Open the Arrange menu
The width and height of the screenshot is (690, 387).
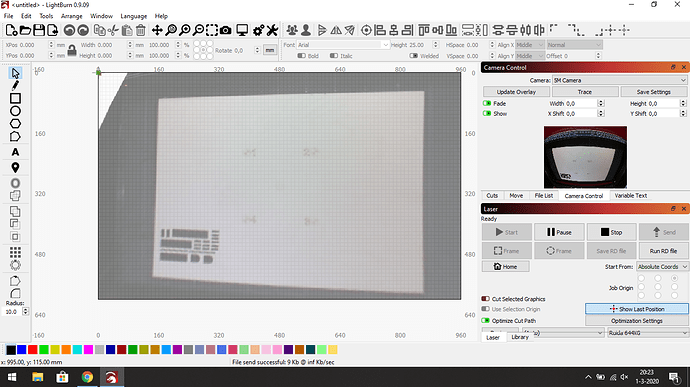pyautogui.click(x=71, y=16)
